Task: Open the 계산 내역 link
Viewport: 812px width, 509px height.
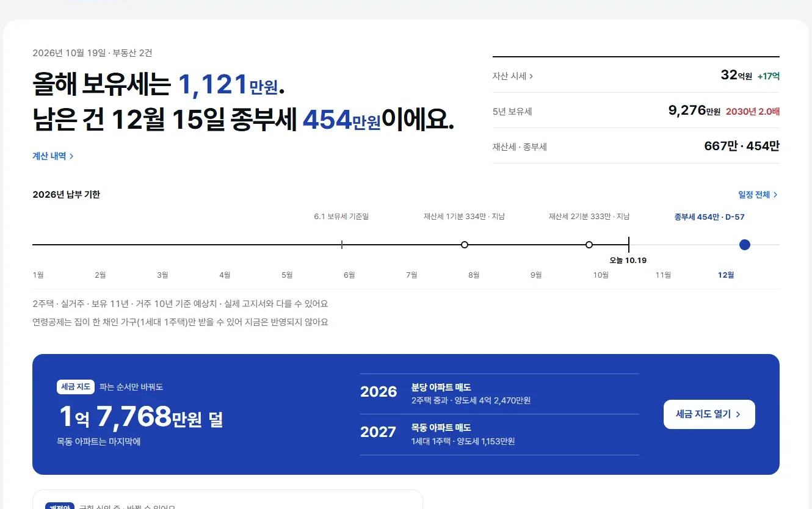Action: pyautogui.click(x=53, y=156)
